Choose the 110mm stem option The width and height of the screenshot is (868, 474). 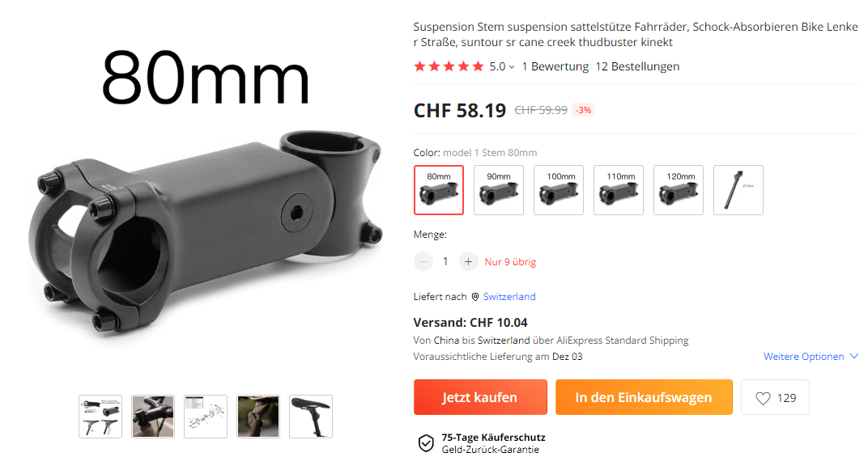619,190
